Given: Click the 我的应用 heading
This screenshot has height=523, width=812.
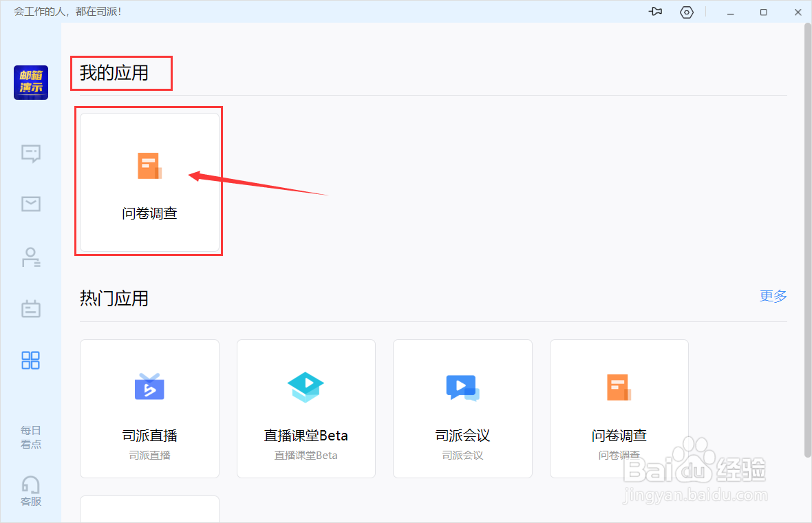Looking at the screenshot, I should (x=114, y=73).
